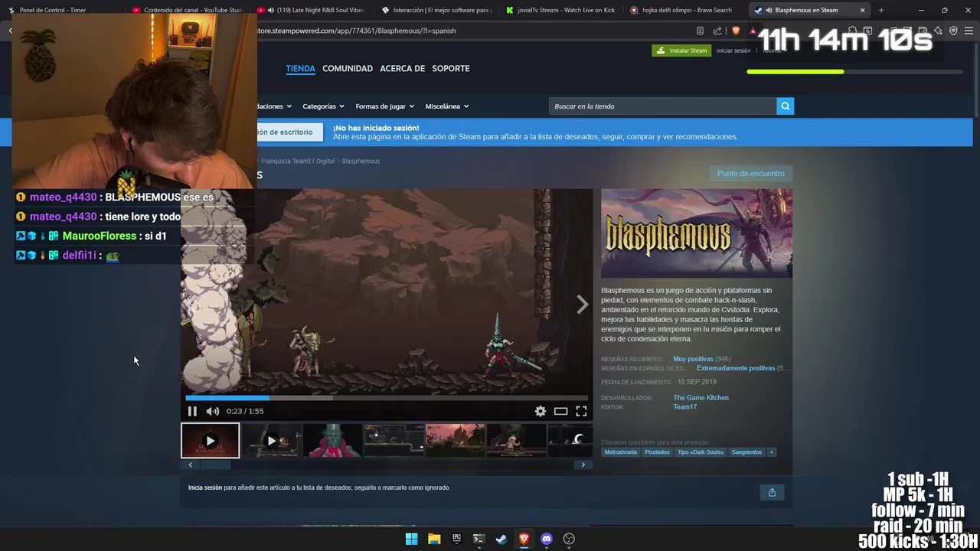Expand the Formas de jugar dropdown
Image resolution: width=980 pixels, height=551 pixels.
[x=384, y=106]
